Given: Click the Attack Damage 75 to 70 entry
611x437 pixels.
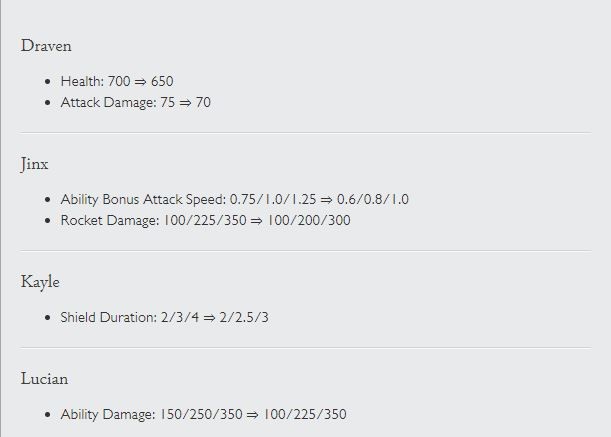Looking at the screenshot, I should click(136, 102).
